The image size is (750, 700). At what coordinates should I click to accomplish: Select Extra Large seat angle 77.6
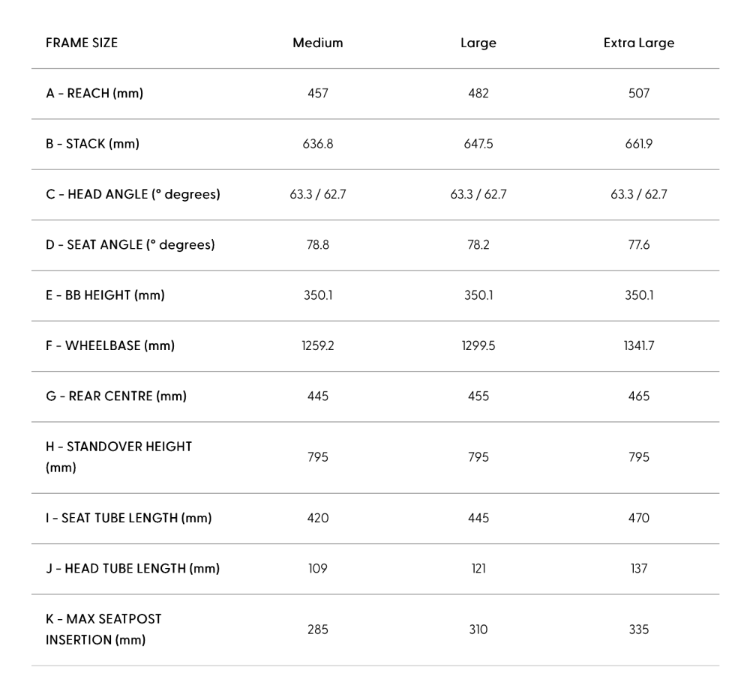pyautogui.click(x=639, y=244)
